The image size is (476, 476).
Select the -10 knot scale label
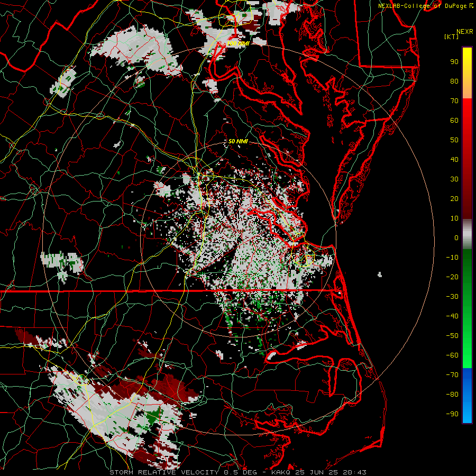[452, 258]
